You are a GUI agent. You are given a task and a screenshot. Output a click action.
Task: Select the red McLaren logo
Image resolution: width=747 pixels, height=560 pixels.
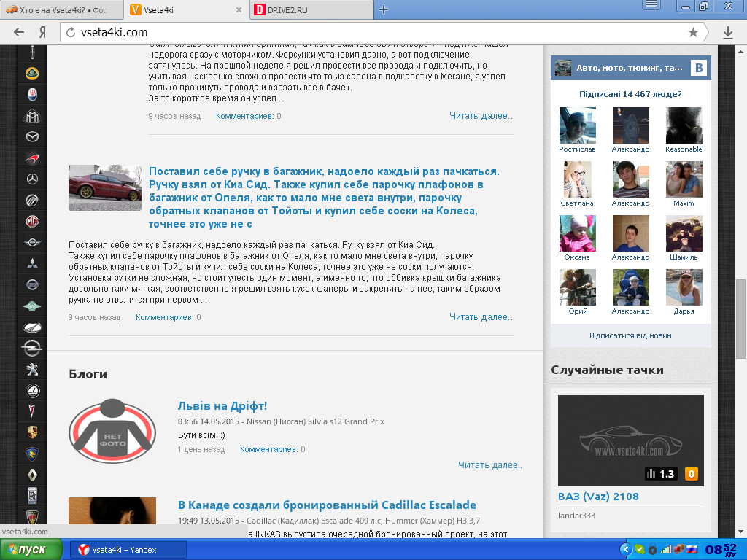tap(32, 158)
